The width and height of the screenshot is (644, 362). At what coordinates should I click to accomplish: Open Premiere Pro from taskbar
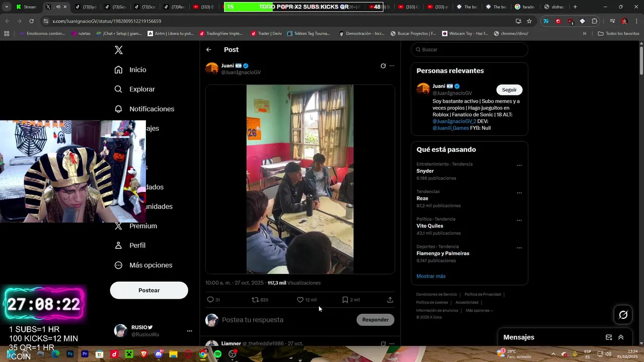click(x=85, y=354)
